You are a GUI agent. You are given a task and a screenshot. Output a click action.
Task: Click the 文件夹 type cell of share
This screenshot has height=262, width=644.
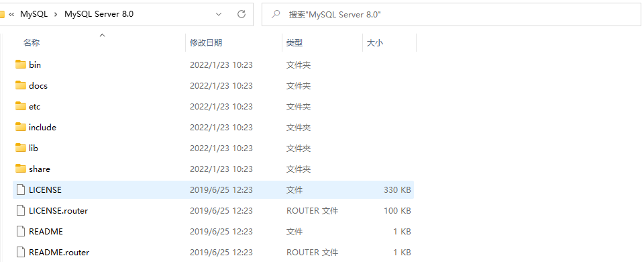coord(299,169)
